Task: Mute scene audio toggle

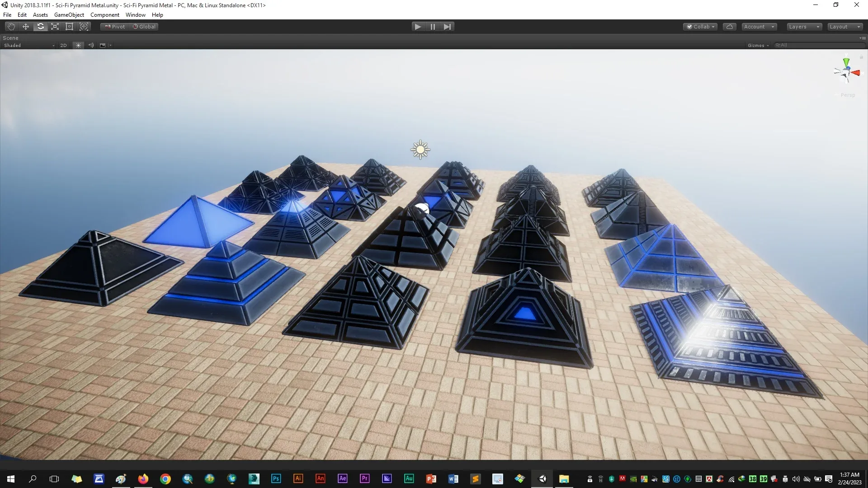Action: click(x=91, y=45)
